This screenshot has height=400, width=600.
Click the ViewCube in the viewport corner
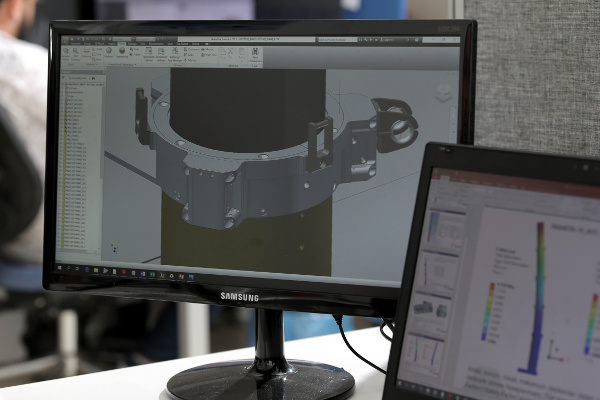(x=442, y=92)
